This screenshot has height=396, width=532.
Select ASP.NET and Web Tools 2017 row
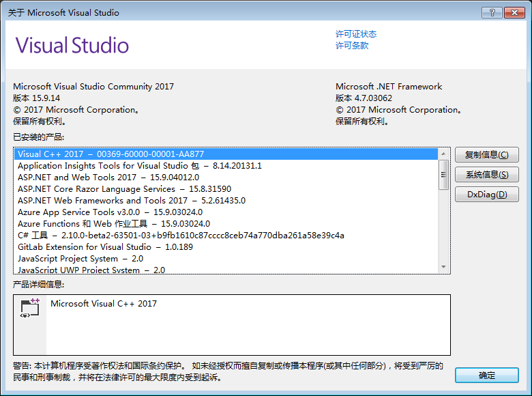[226, 178]
